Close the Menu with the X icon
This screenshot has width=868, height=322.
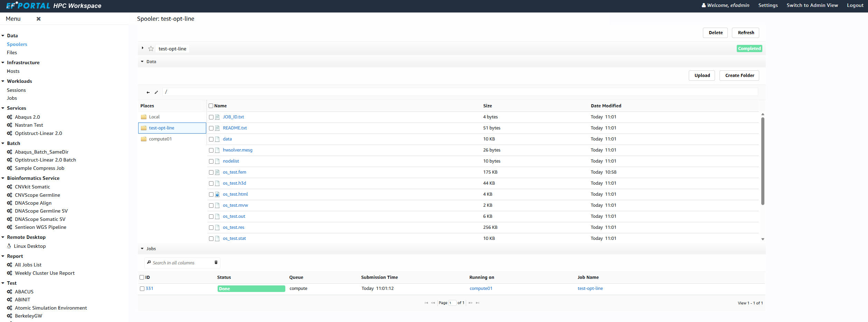click(x=39, y=19)
